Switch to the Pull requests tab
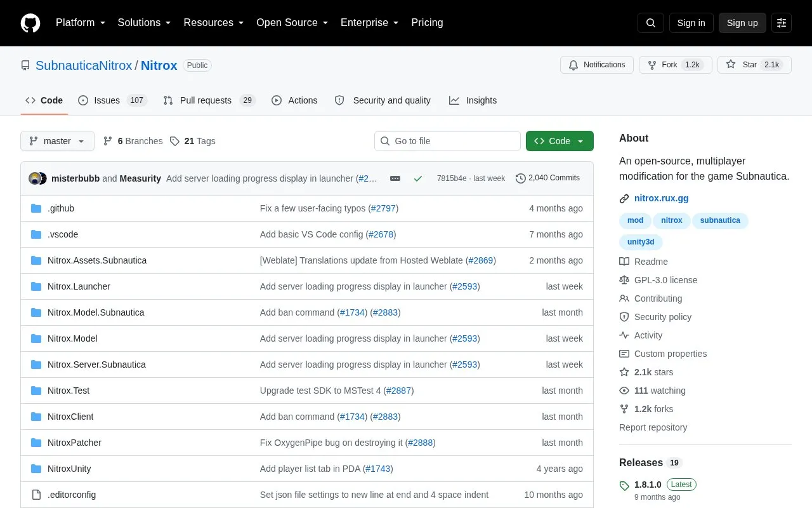The image size is (812, 508). (x=209, y=100)
